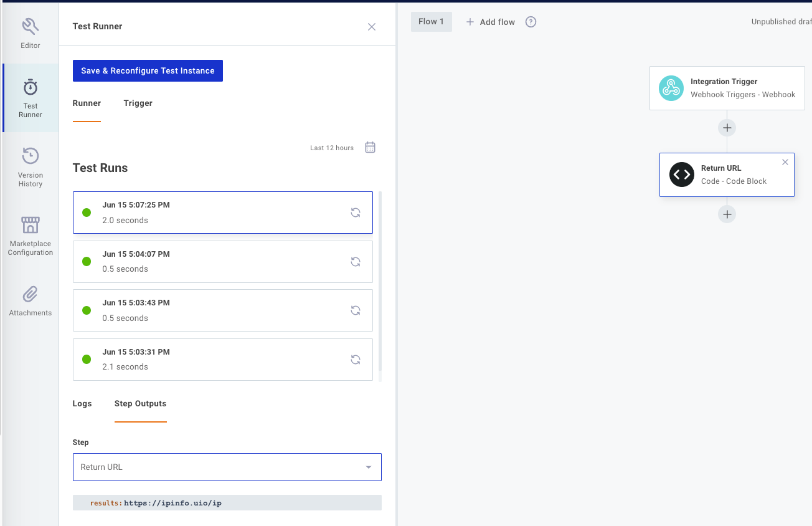Click the green status dot for 5:03:31 PM run
812x526 pixels.
(87, 360)
